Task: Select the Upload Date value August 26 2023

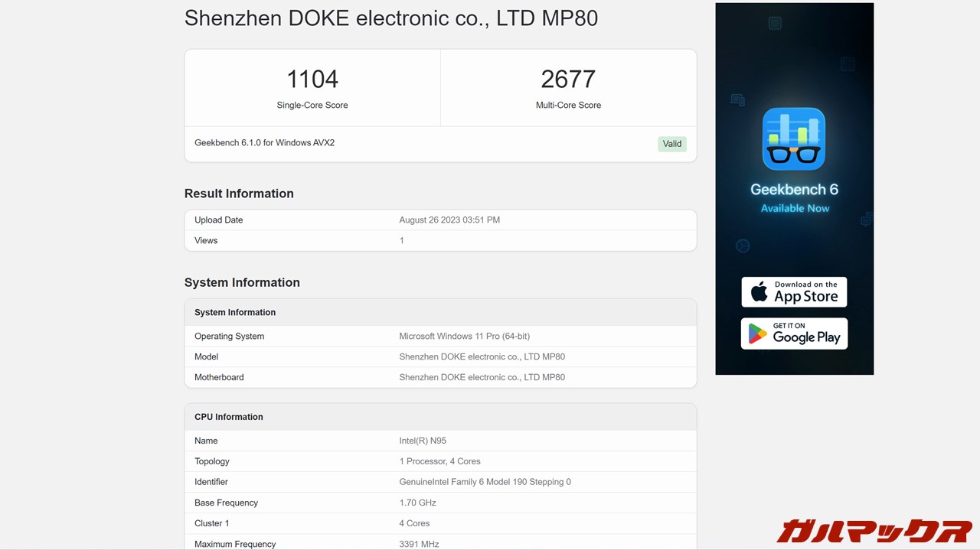Action: coord(449,220)
